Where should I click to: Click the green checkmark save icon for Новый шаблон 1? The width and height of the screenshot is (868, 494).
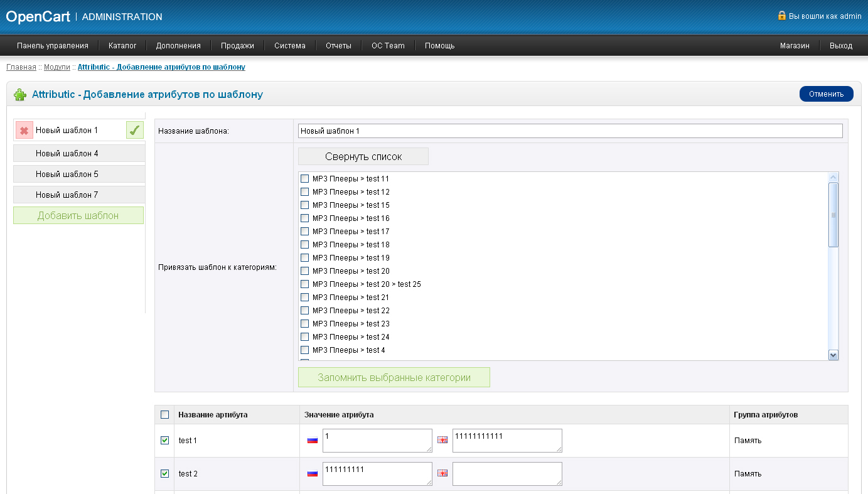(134, 131)
